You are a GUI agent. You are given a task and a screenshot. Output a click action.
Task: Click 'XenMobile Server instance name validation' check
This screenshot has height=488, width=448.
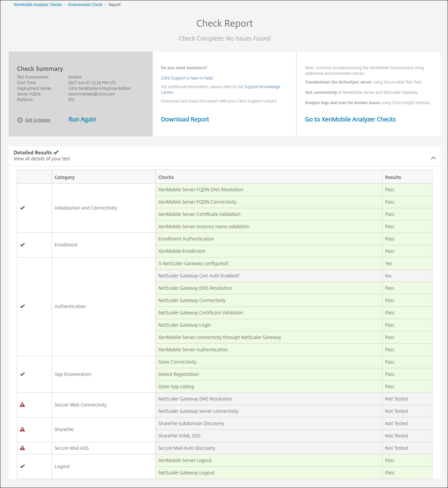269,227
